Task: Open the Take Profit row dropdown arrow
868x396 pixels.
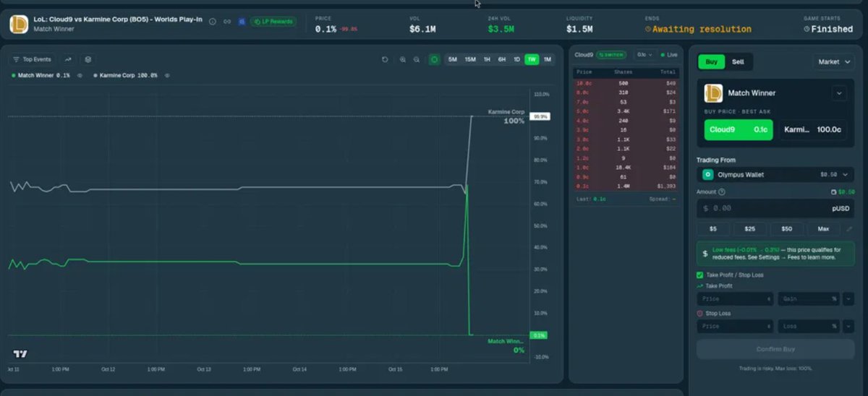Action: pos(848,298)
